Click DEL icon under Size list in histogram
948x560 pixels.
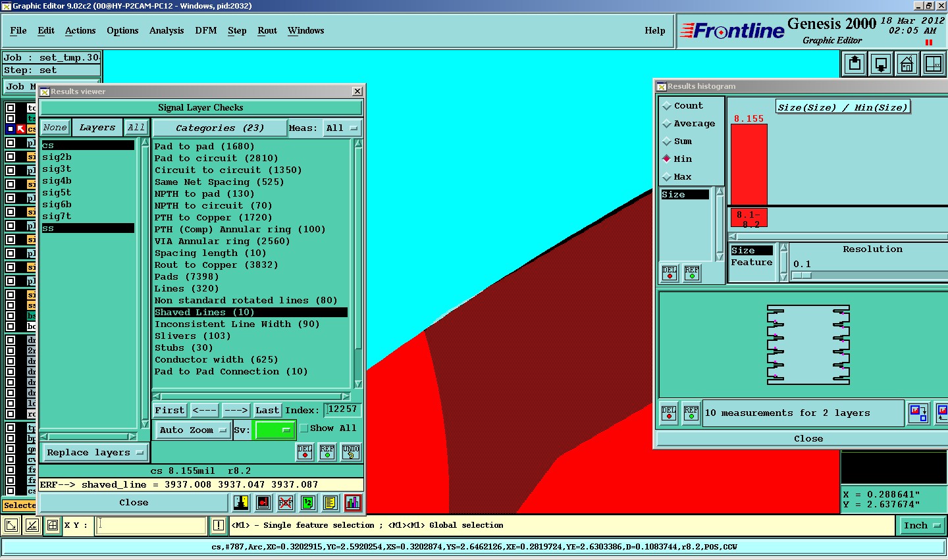pos(670,273)
